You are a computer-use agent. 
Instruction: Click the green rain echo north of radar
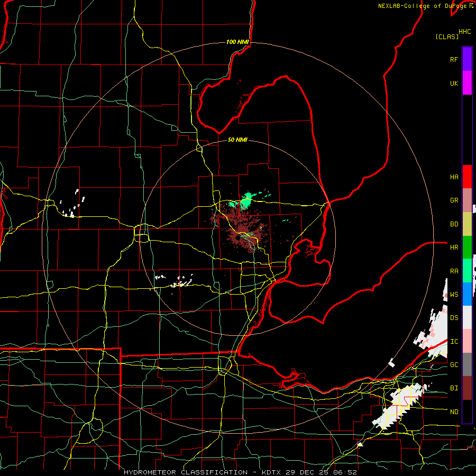(x=247, y=200)
